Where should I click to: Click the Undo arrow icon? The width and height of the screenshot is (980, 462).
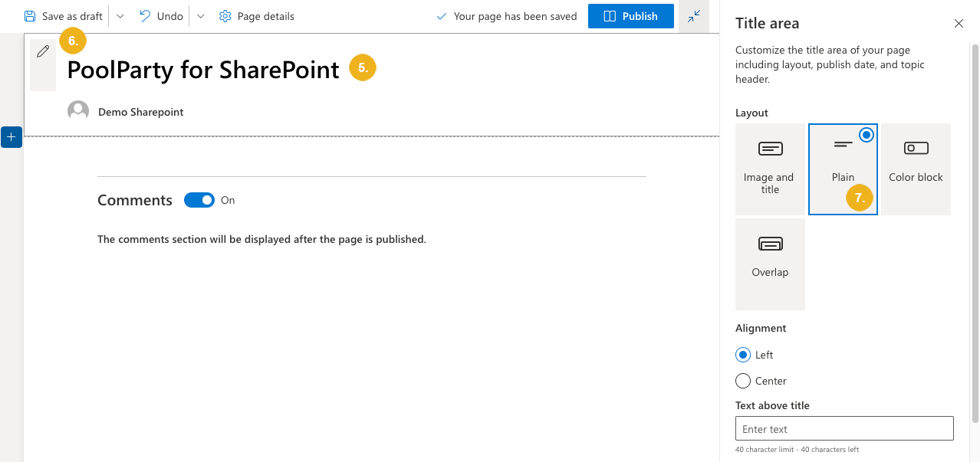pyautogui.click(x=145, y=15)
